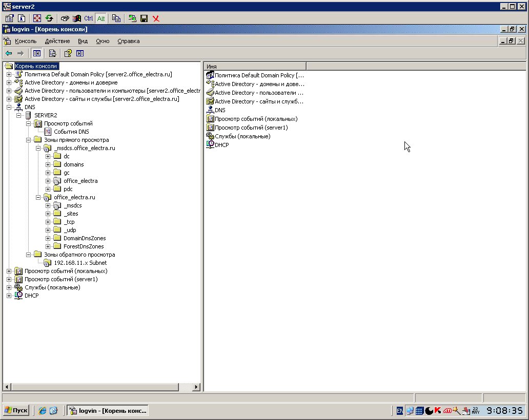Click Службы (локальные) in right pane
Viewport: 529px width, 420px height.
click(x=242, y=136)
